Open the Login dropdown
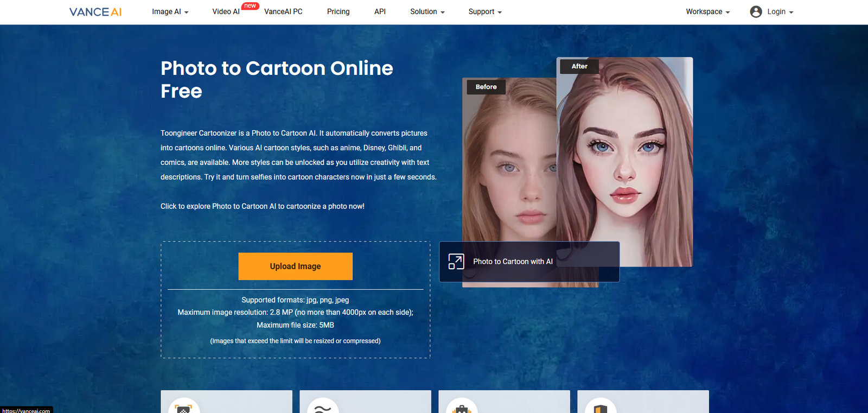The height and width of the screenshot is (413, 868). click(x=780, y=12)
